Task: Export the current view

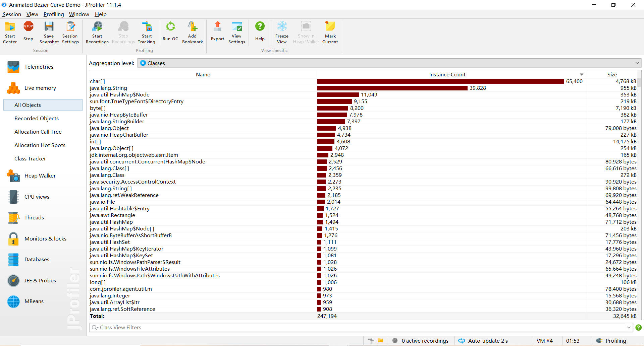Action: point(217,32)
